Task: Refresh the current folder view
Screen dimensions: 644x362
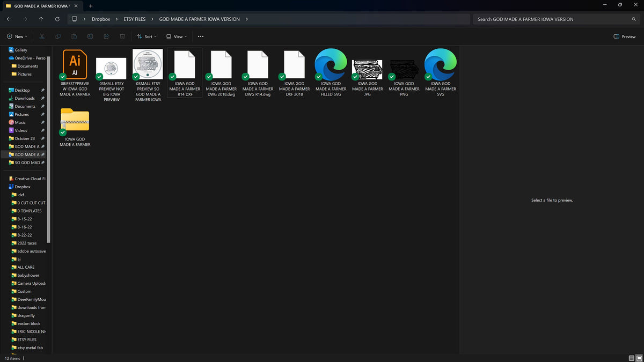Action: pyautogui.click(x=57, y=19)
